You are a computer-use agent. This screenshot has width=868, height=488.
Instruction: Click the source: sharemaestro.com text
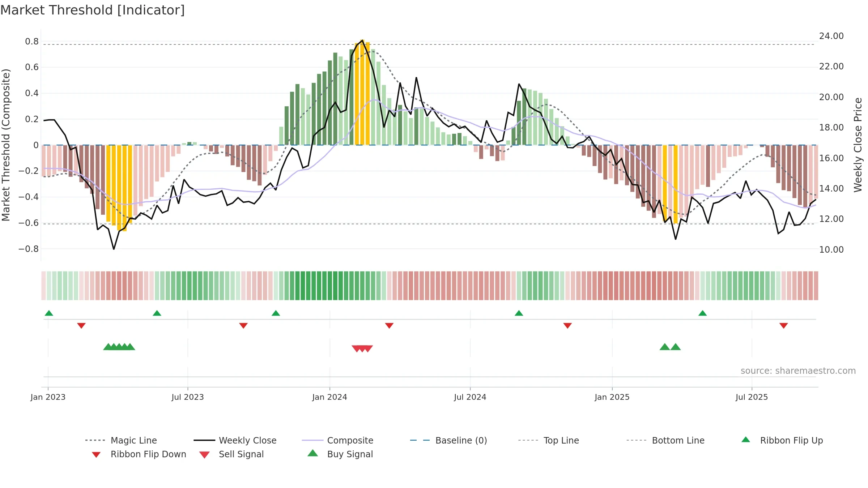[798, 371]
